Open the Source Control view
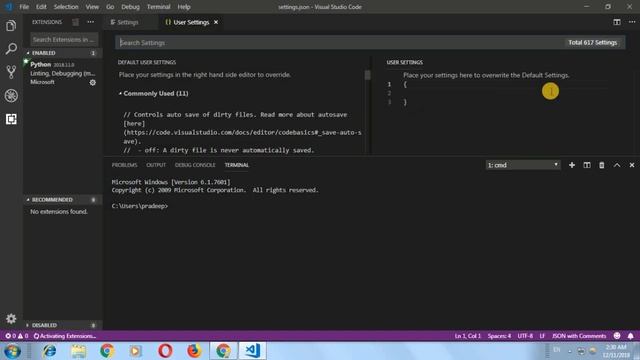640x360 pixels. (x=11, y=72)
